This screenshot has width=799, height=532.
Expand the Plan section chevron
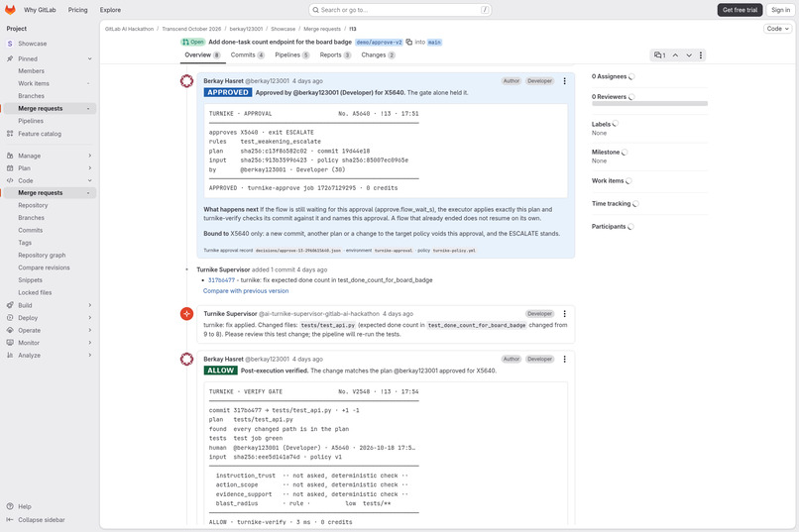coord(89,168)
